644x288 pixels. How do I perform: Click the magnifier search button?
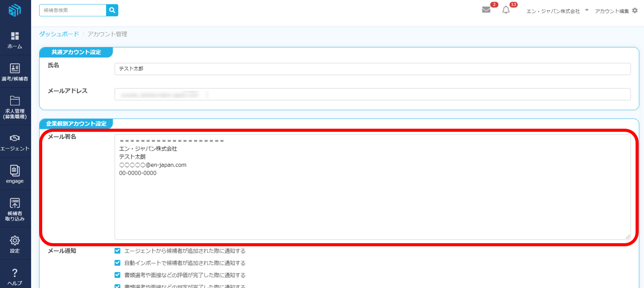[112, 10]
